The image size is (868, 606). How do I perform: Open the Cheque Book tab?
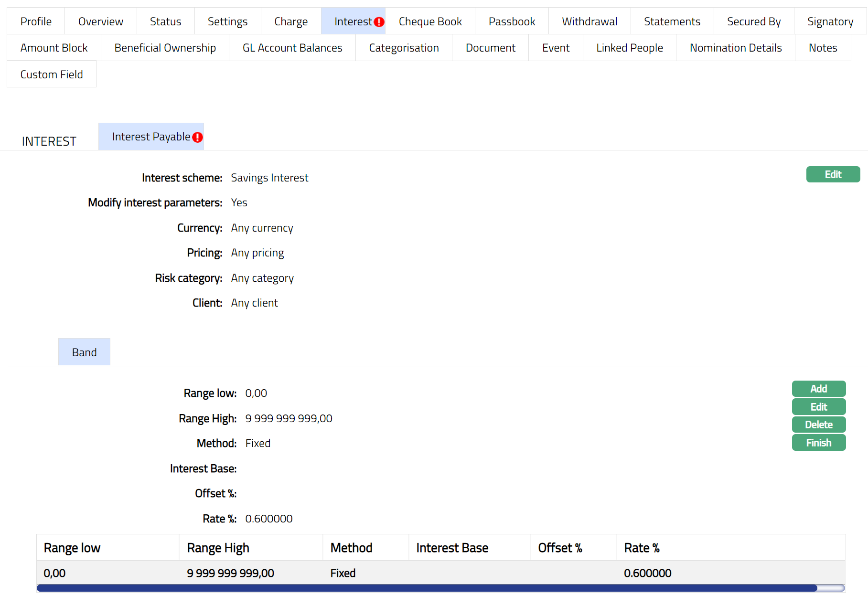pyautogui.click(x=430, y=21)
